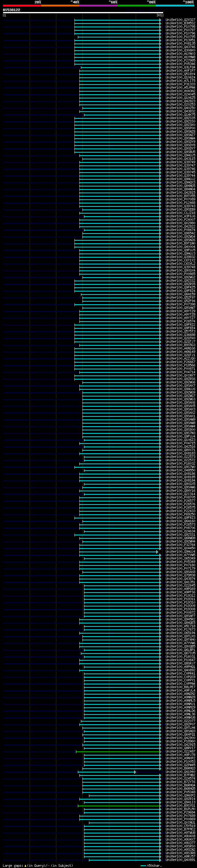Select hit label UniRef100_Q43746

coord(180,47)
